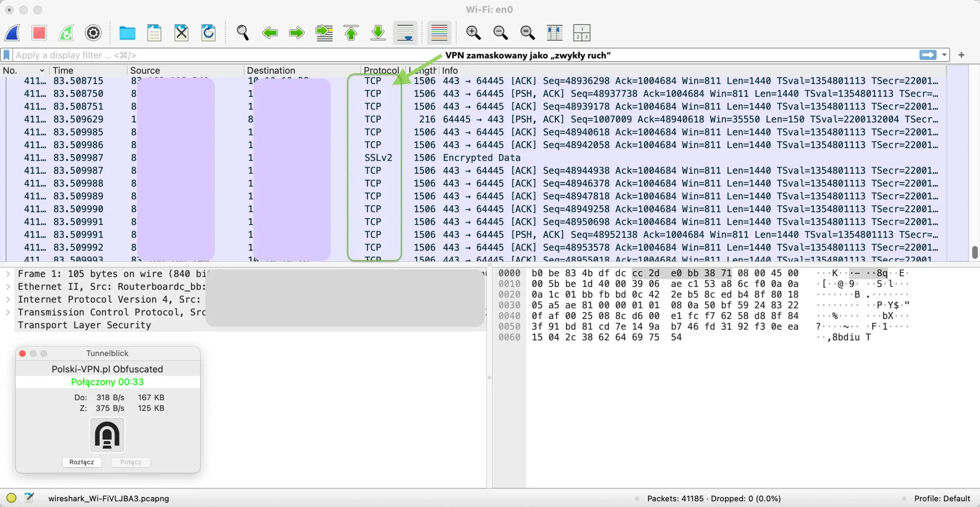Click Połącz in the Tunnelblick window

(131, 462)
